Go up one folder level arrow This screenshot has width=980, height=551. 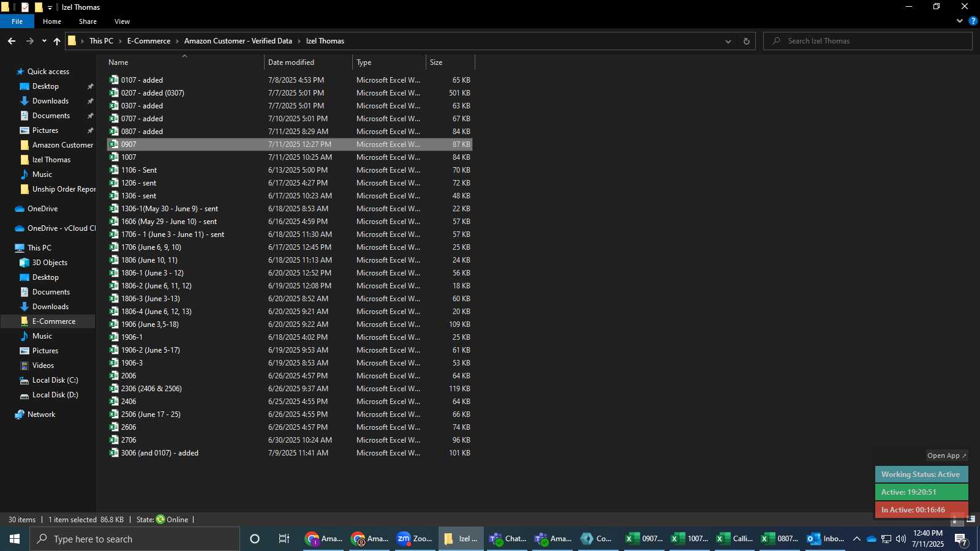click(57, 41)
